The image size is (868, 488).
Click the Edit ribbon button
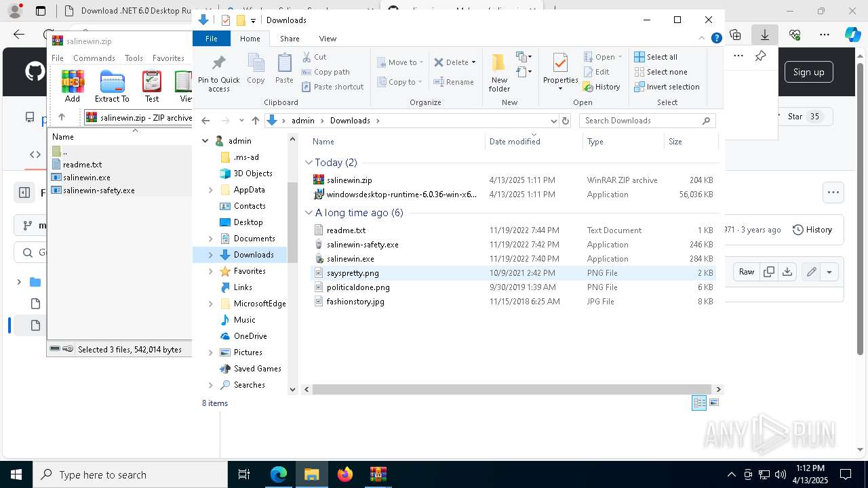pyautogui.click(x=597, y=72)
